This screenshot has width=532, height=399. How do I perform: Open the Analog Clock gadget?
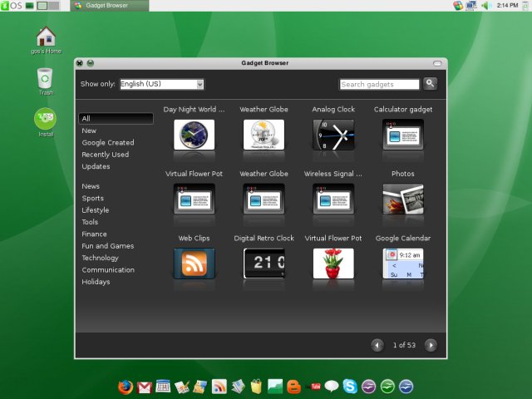point(333,135)
